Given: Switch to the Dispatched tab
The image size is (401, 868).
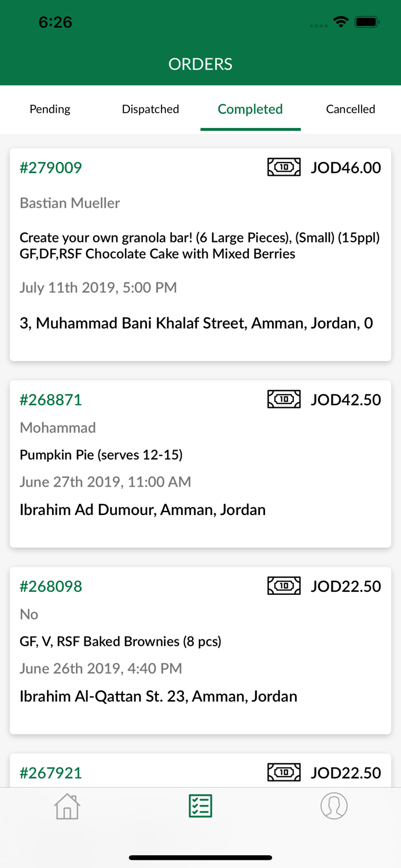Looking at the screenshot, I should point(150,109).
